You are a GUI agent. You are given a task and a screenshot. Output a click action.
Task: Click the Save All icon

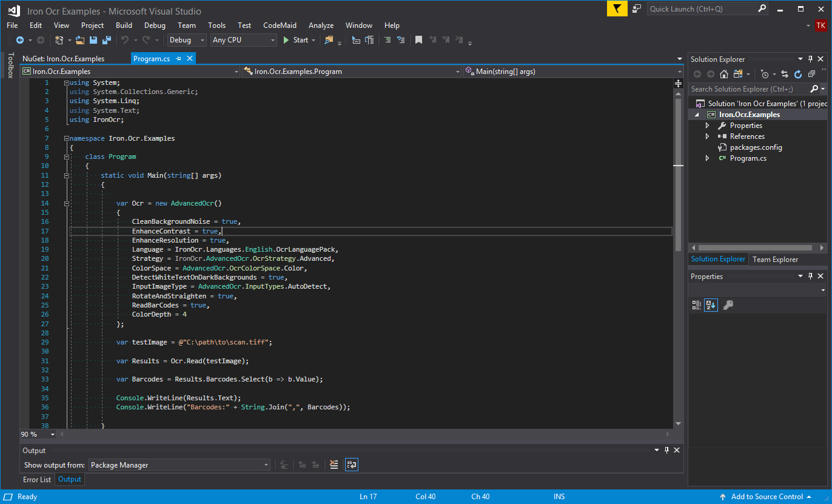click(x=106, y=40)
